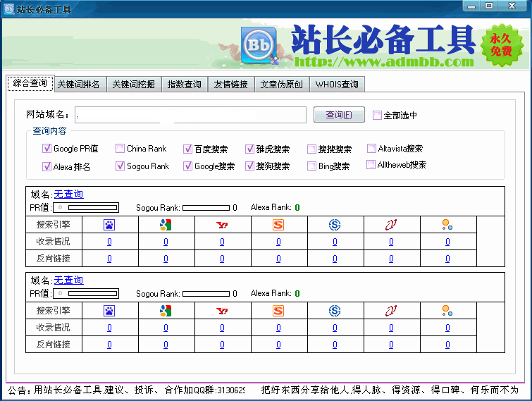
Task: Click Baidu 收录情况 value in first table
Action: (109, 242)
